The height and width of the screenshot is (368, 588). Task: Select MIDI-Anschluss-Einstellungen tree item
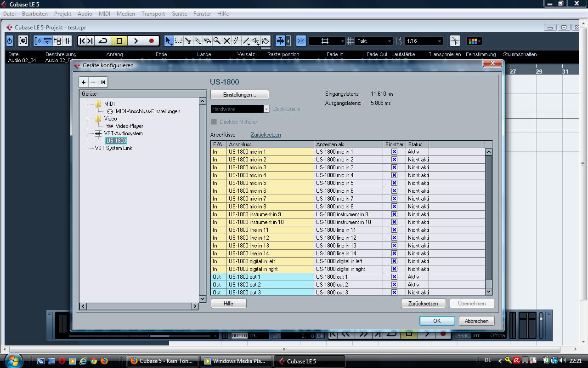[x=148, y=111]
